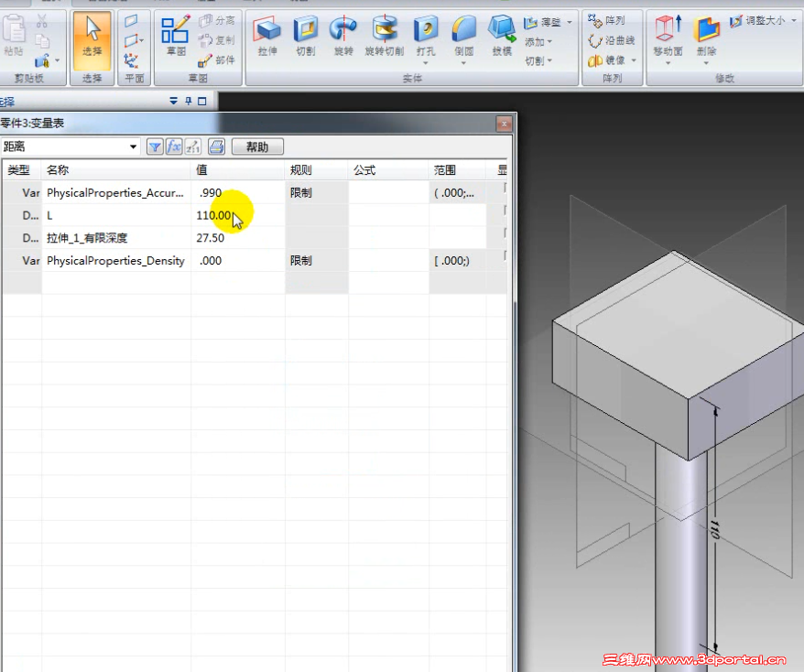This screenshot has width=804, height=672.
Task: Click the print icon in variable table
Action: [x=216, y=147]
